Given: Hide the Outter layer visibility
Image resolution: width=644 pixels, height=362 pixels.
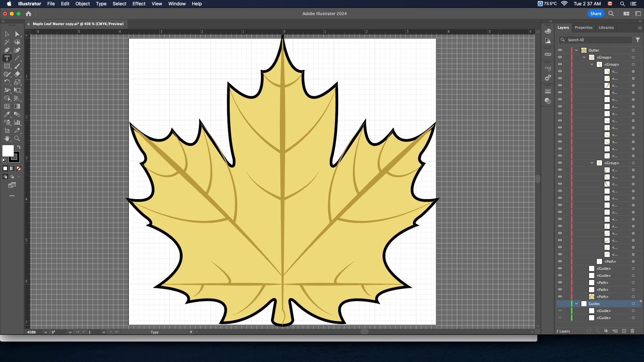Looking at the screenshot, I should click(560, 50).
